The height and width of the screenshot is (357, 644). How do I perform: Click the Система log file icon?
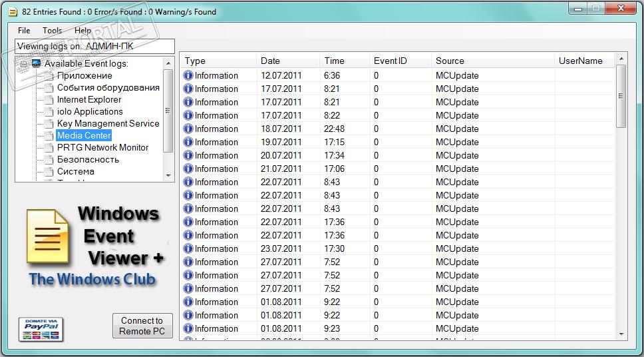point(49,171)
